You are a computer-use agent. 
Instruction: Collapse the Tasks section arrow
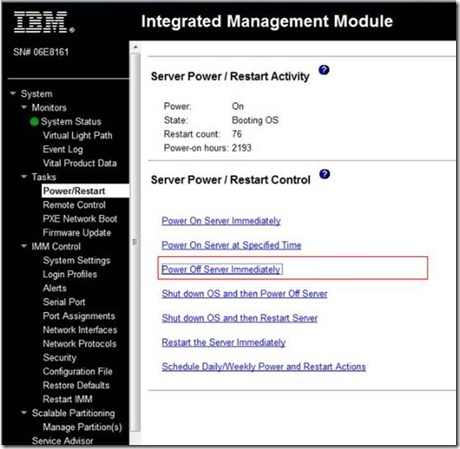[24, 177]
